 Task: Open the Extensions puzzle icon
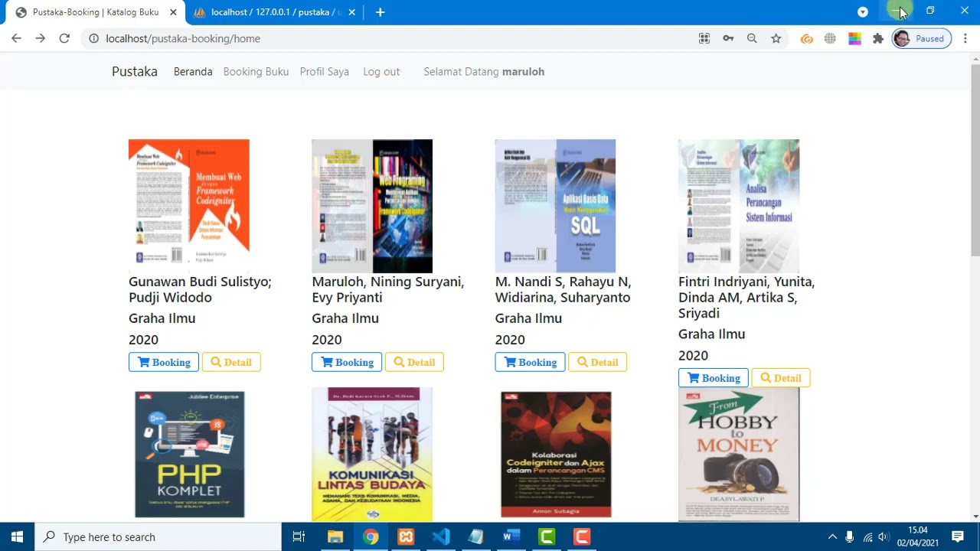(878, 38)
